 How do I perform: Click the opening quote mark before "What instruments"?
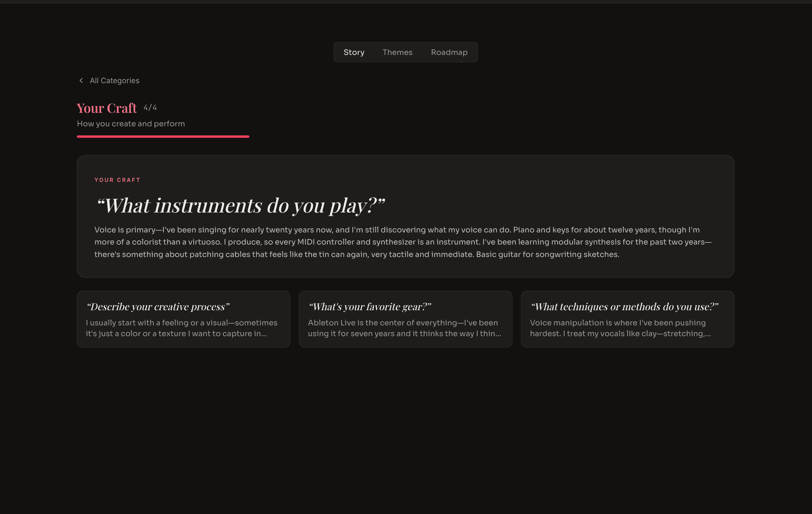click(x=100, y=202)
